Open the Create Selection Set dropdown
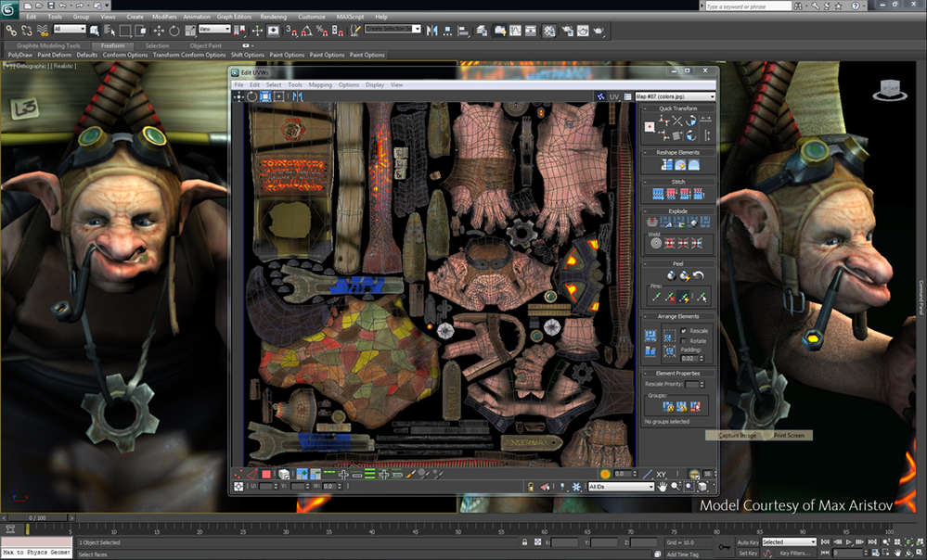Screen dimensions: 927x560 point(393,29)
